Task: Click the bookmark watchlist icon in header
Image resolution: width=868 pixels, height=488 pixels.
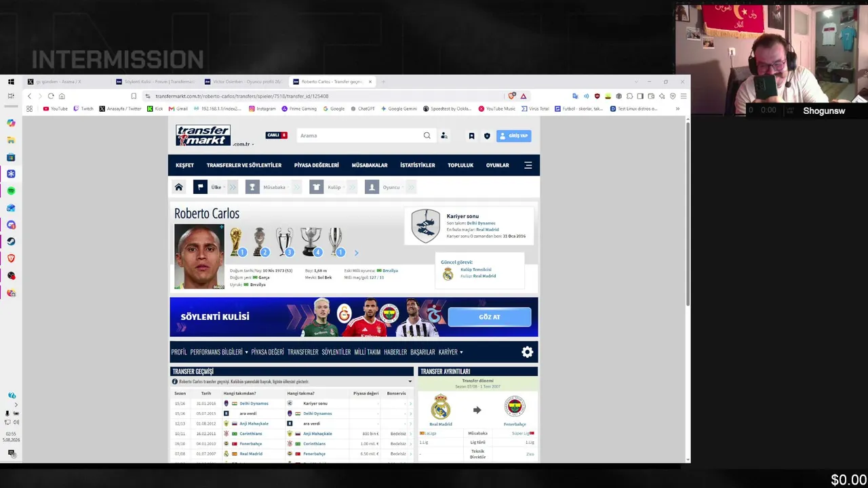Action: 471,136
